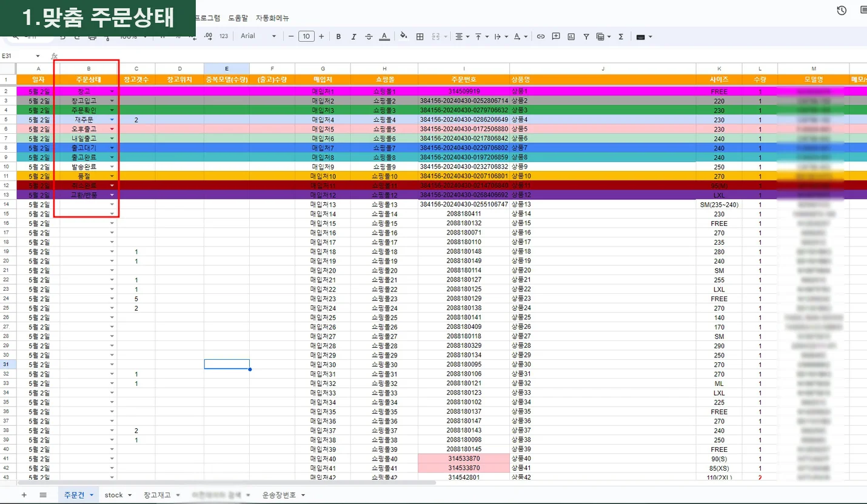
Task: Open 주문건 tab dropdown arrow
Action: click(92, 496)
